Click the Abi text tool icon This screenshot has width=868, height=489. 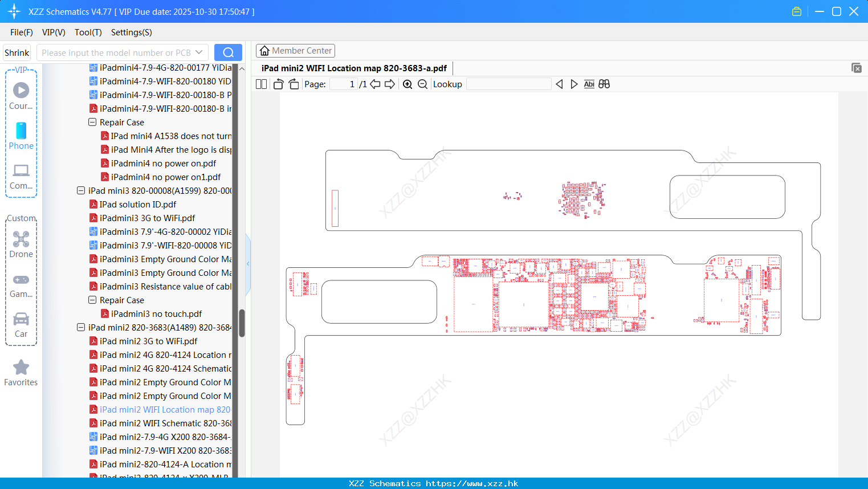589,84
